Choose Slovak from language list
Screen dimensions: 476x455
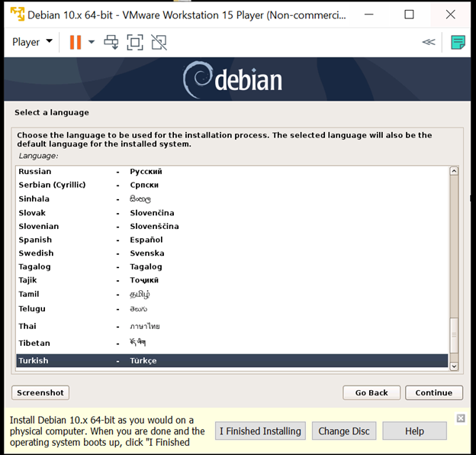pos(232,213)
